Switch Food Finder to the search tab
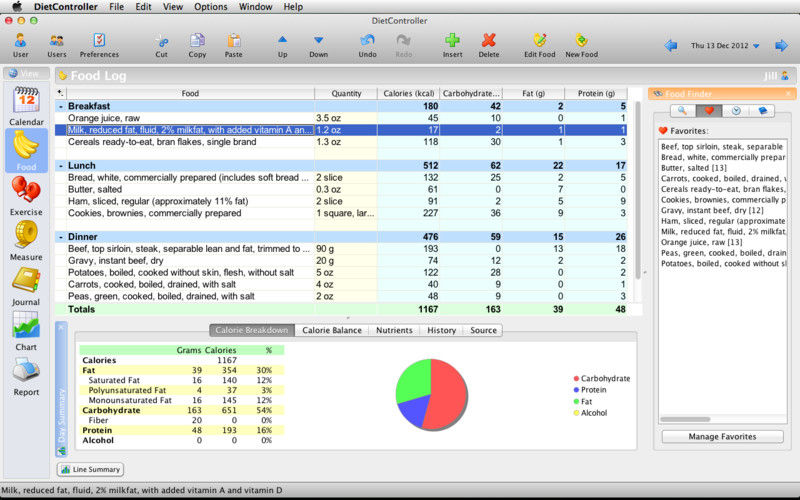 pos(682,111)
